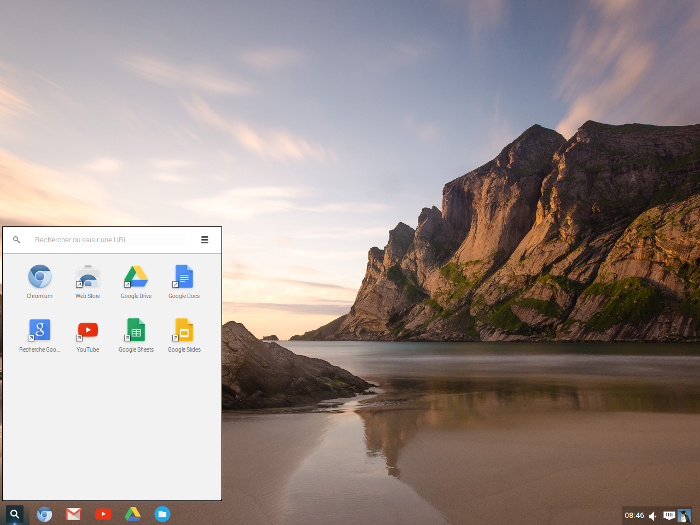Open Chromium from the shelf
Viewport: 700px width, 525px height.
point(44,514)
